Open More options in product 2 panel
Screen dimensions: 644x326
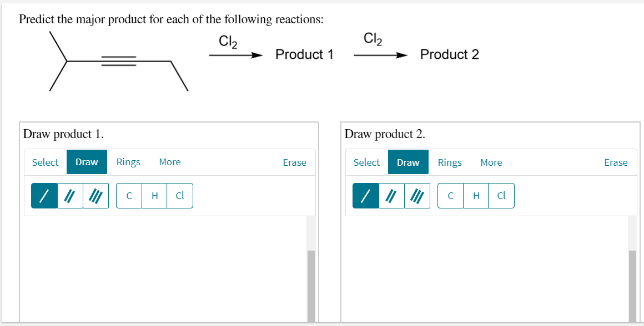(491, 162)
